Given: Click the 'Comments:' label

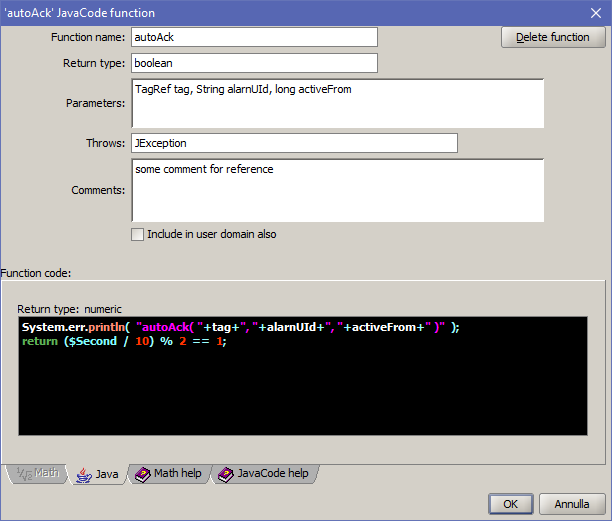Looking at the screenshot, I should click(x=98, y=190).
